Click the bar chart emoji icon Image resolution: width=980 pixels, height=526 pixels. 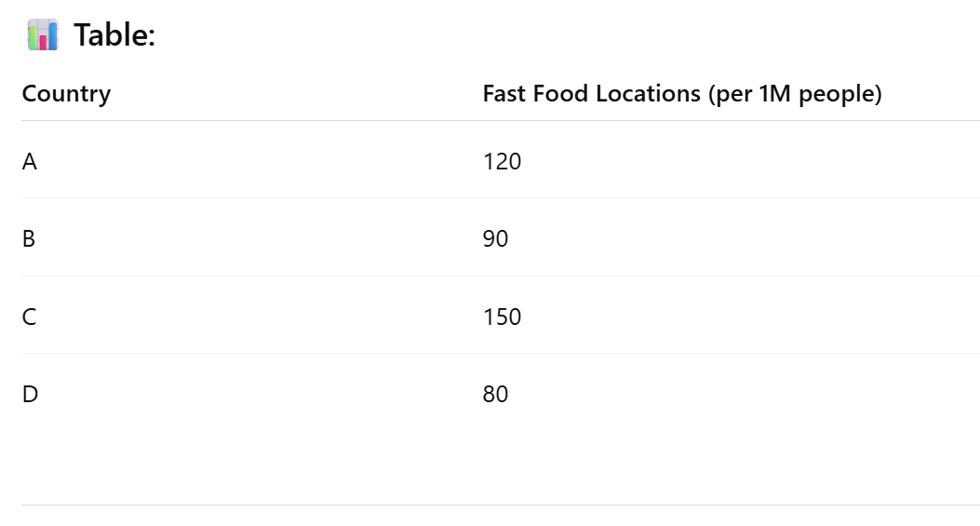coord(43,34)
